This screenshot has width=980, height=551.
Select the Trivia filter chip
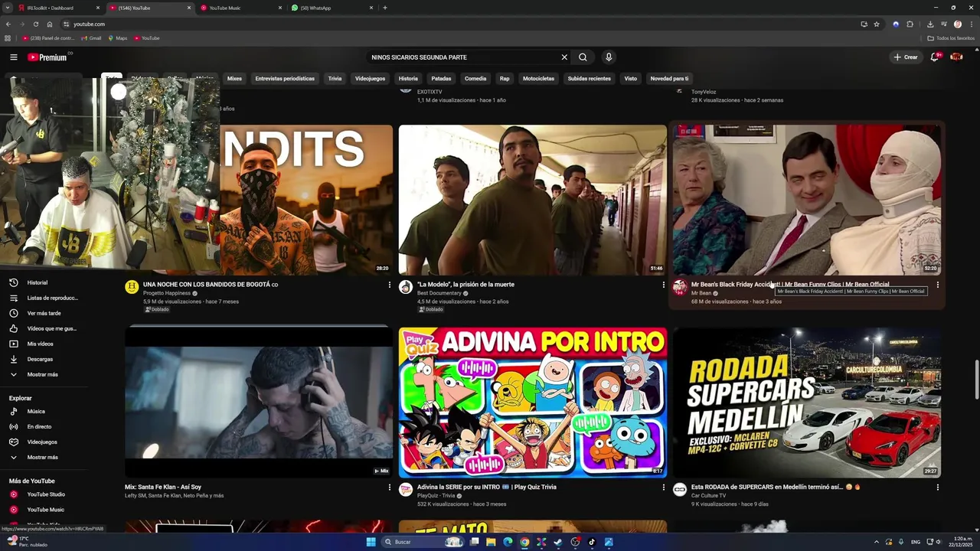(x=335, y=78)
